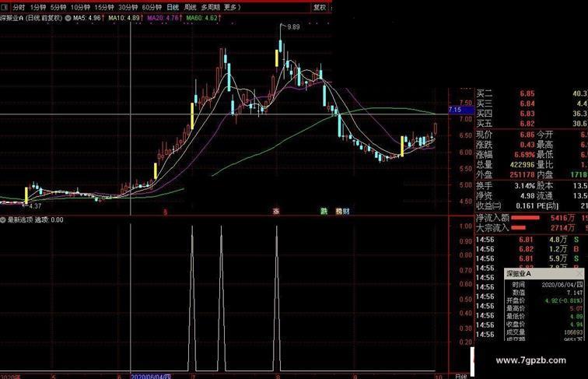The height and width of the screenshot is (379, 588).
Task: Click the 最低价 4.89 popup row
Action: (544, 316)
